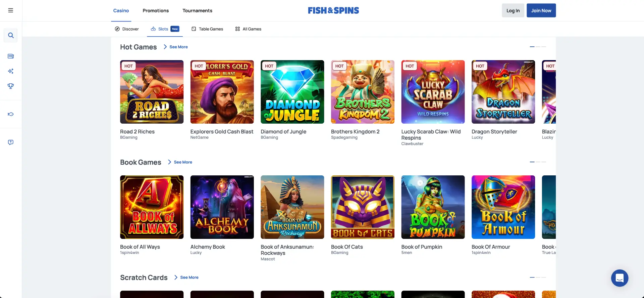
Task: Click the Table Games dice icon
Action: click(194, 29)
